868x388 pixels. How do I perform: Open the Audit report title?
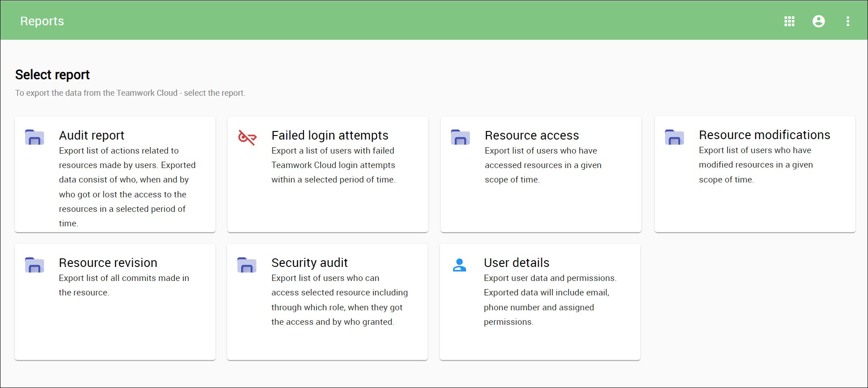pyautogui.click(x=92, y=136)
